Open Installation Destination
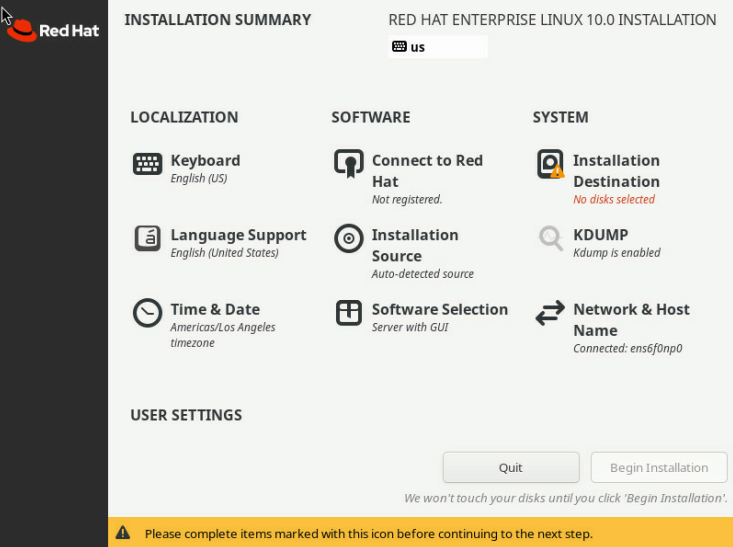 point(617,171)
